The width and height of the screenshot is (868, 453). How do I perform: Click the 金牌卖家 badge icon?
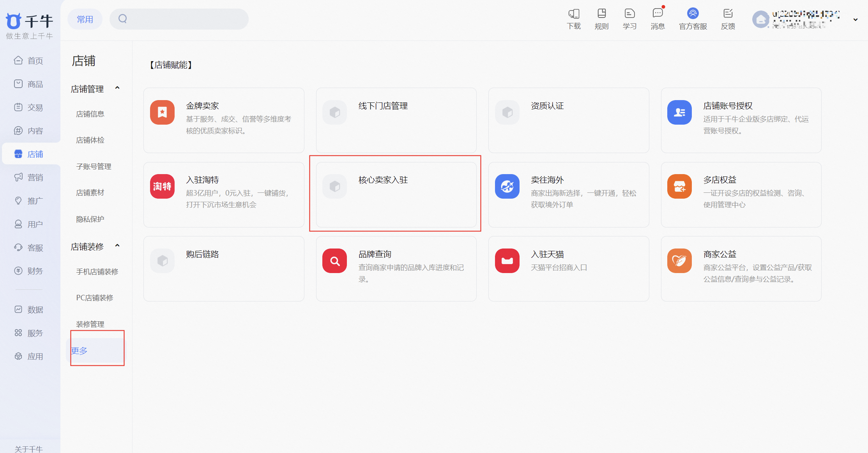click(x=162, y=113)
